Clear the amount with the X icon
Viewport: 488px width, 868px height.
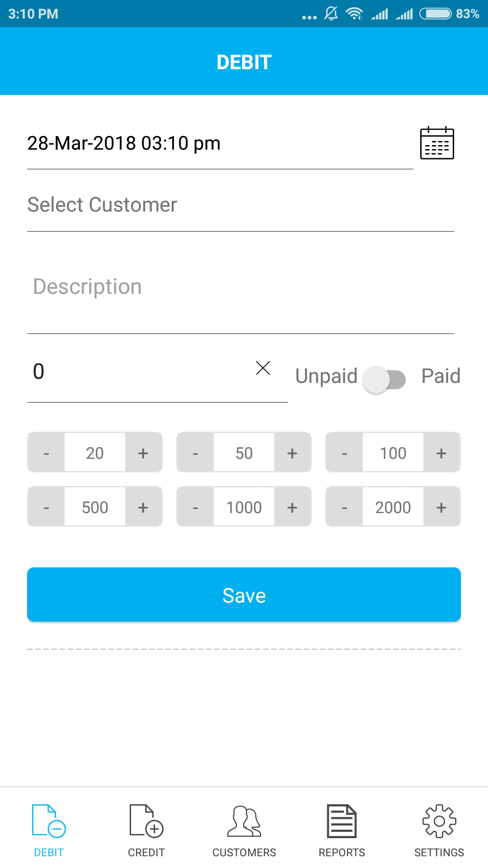pyautogui.click(x=263, y=368)
